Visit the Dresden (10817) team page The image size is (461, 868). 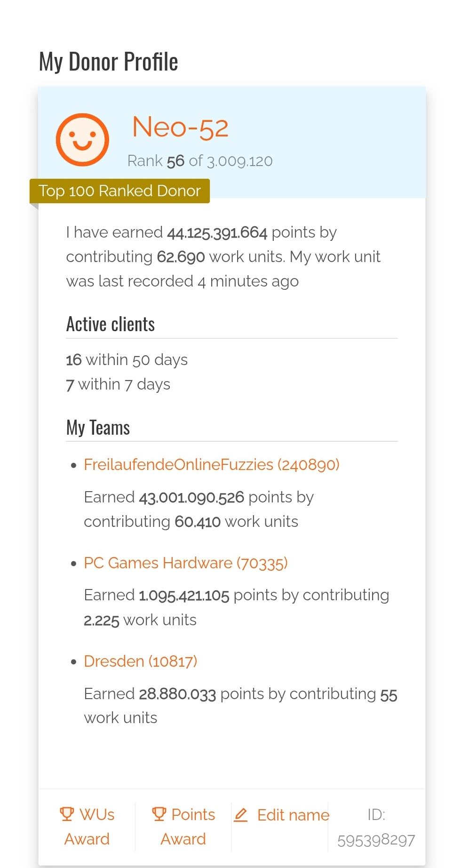coord(140,661)
